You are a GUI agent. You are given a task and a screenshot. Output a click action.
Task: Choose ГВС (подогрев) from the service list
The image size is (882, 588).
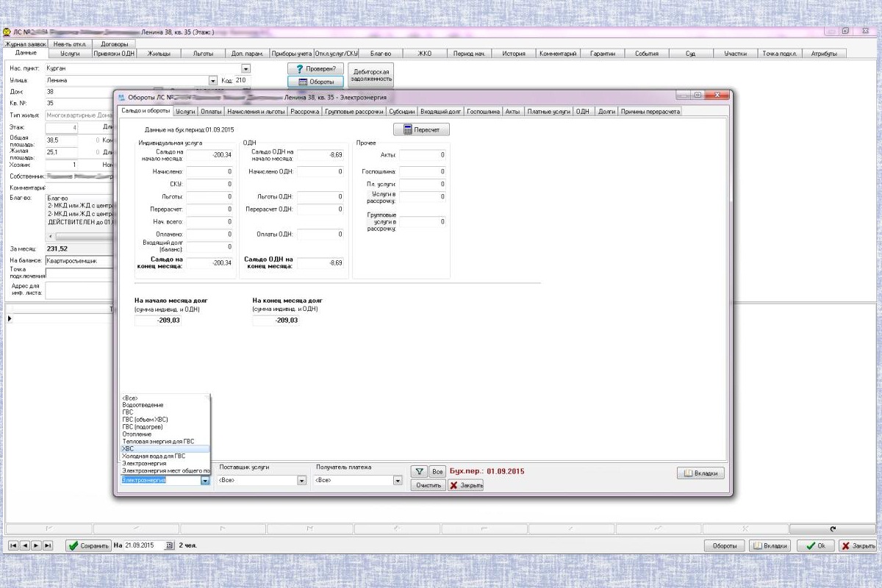(165, 426)
